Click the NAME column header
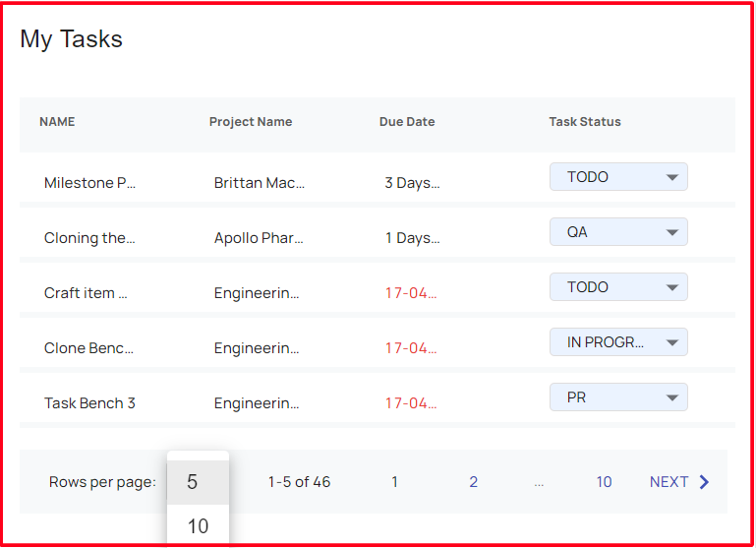 click(x=57, y=122)
